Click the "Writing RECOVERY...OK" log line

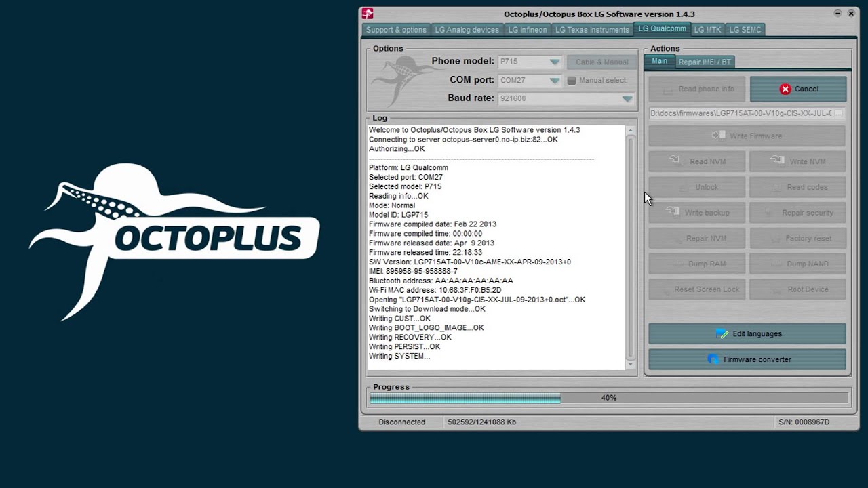[x=410, y=337]
